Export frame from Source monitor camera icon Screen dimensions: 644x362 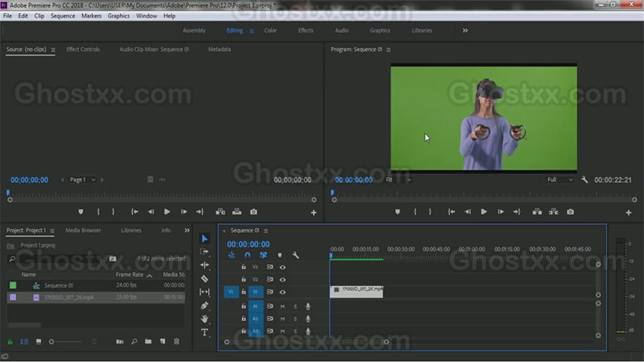tap(254, 212)
